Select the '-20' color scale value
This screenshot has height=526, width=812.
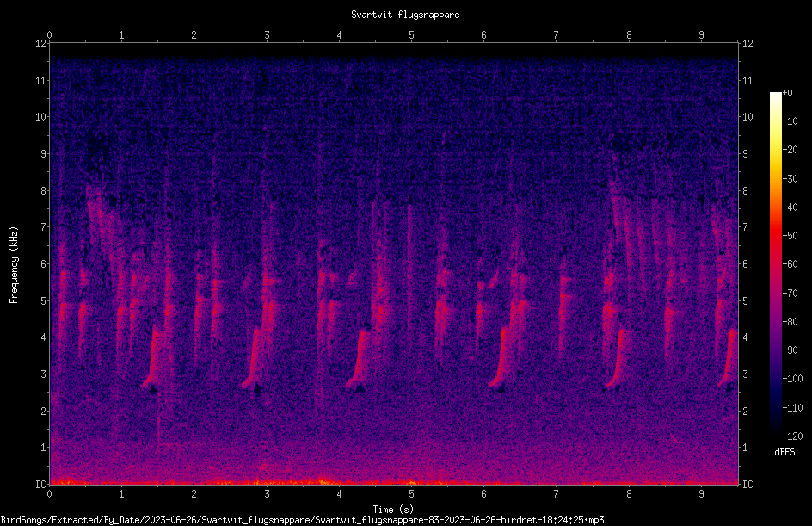pyautogui.click(x=790, y=150)
